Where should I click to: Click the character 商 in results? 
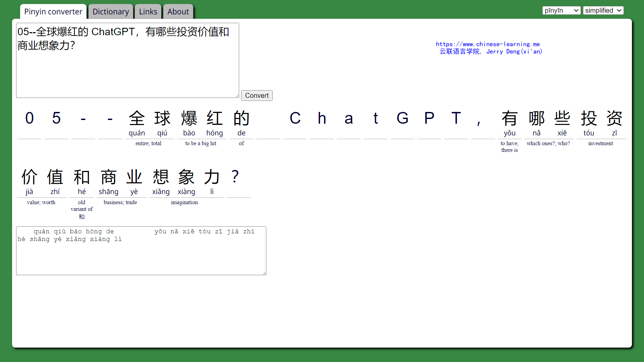click(x=109, y=177)
